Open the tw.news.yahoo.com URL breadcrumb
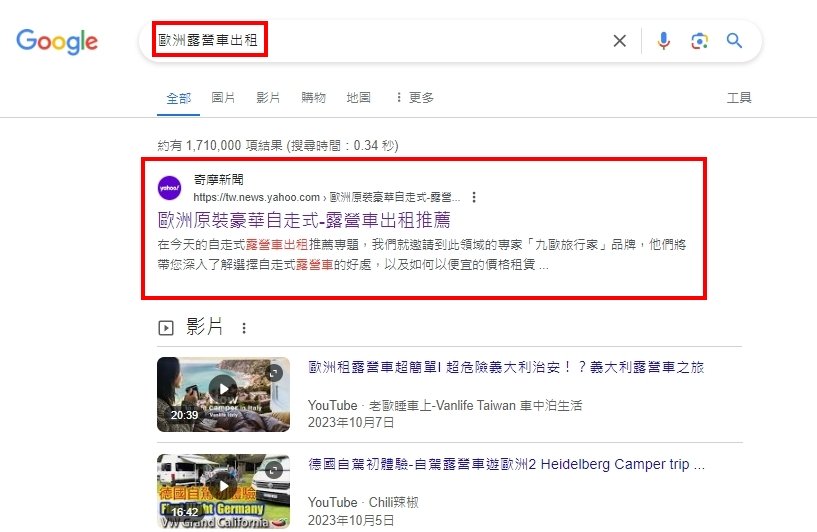This screenshot has height=532, width=817. tap(327, 197)
